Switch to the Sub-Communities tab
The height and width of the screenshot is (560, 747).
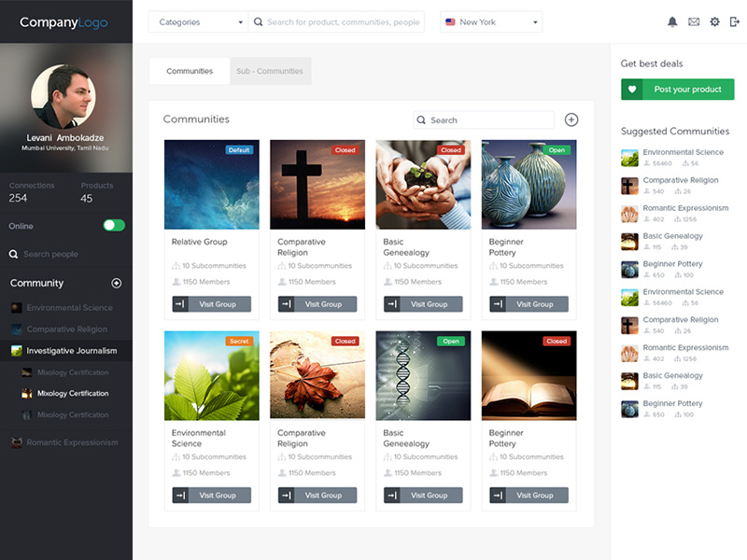point(271,71)
